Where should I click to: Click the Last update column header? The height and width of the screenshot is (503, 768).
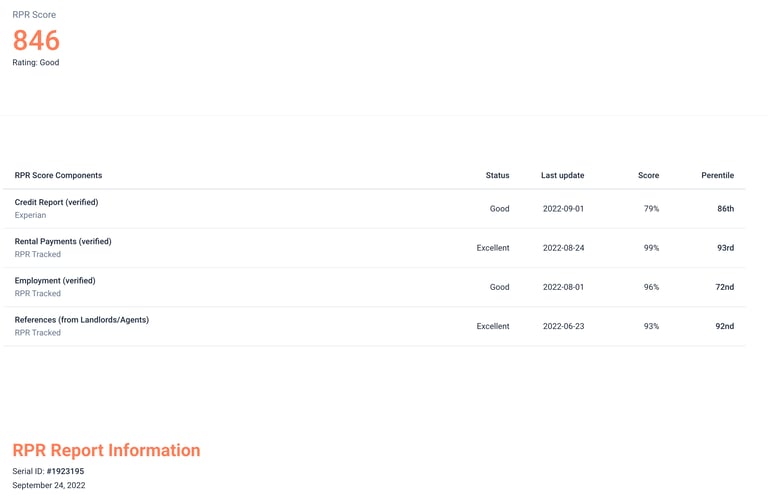point(562,175)
